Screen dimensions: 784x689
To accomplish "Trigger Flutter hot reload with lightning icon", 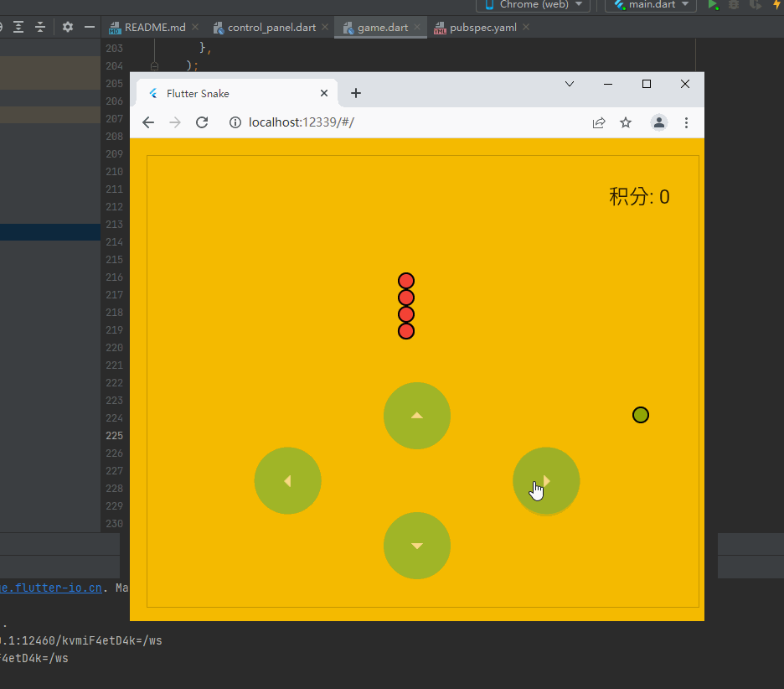I will 777,6.
